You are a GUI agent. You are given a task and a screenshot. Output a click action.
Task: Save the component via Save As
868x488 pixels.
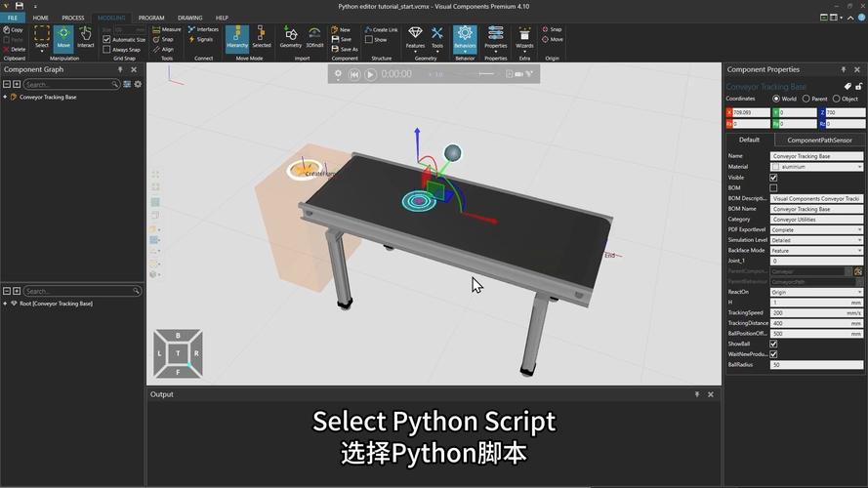(345, 49)
